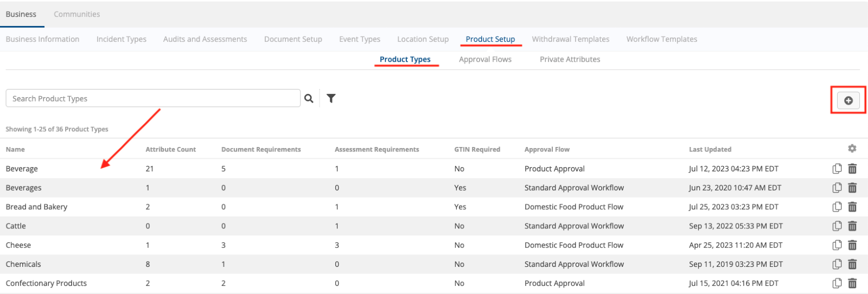Delete Confectionary Products row
This screenshot has width=868, height=294.
click(852, 283)
